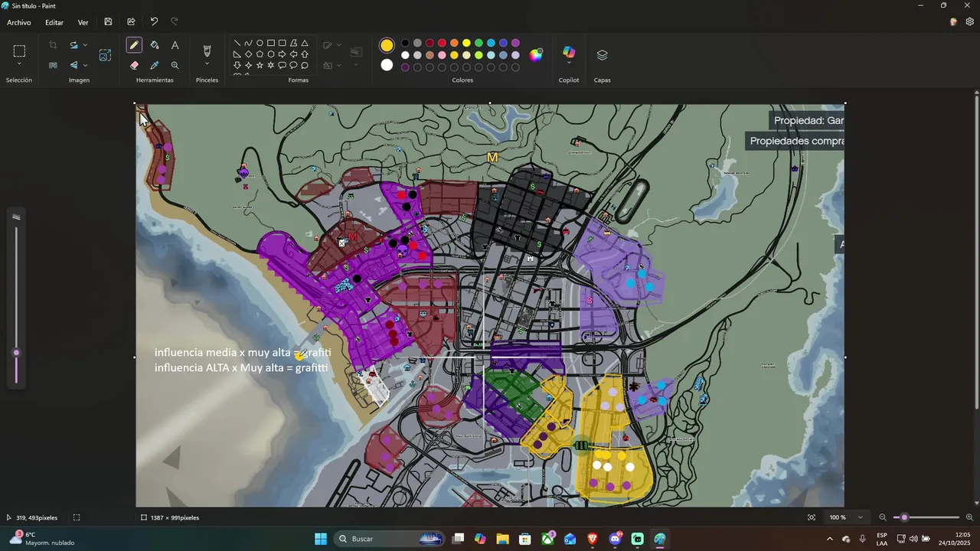Pick the red color swatch

[x=442, y=43]
